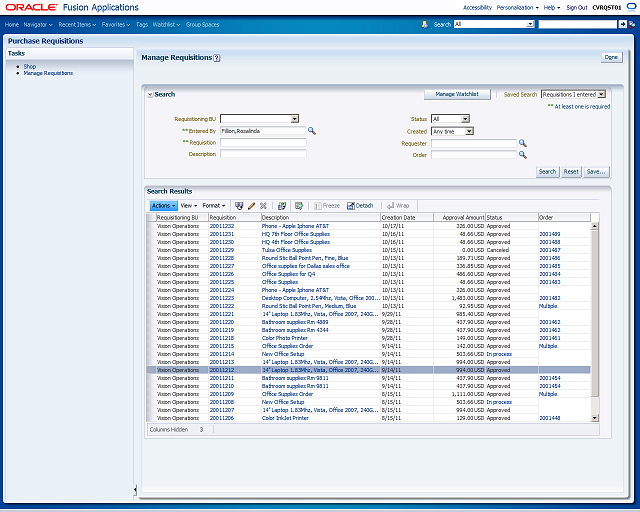Click the global search go arrow
Viewport: 640px width, 512px height.
tap(622, 24)
